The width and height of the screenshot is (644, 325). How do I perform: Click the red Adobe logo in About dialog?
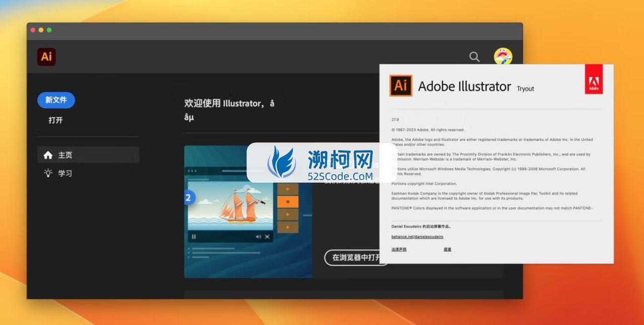(593, 79)
